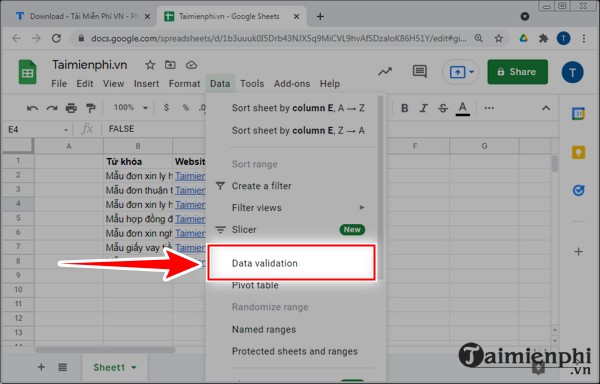Viewport: 600px width, 384px height.
Task: Star the Taimienphi.vn document
Action: 150,65
